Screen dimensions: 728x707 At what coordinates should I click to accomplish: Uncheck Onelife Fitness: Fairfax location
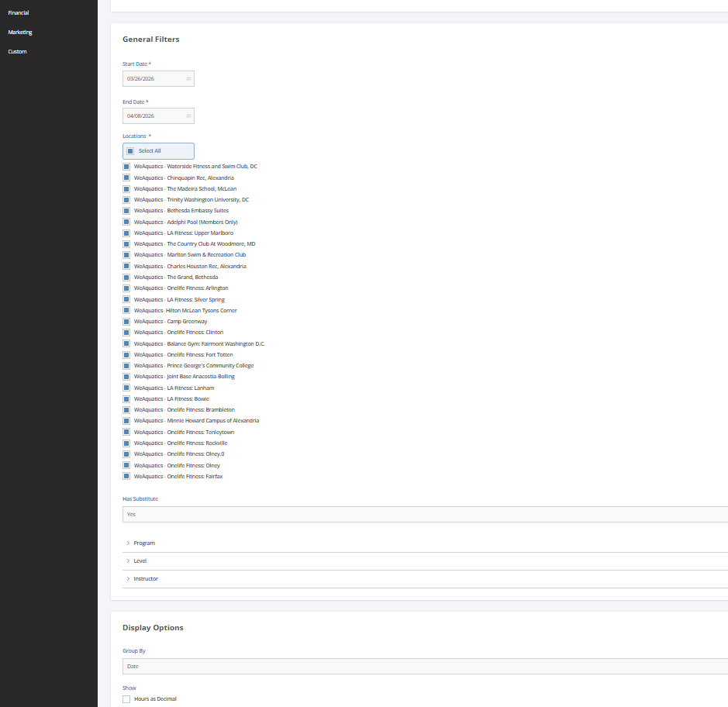coord(126,477)
